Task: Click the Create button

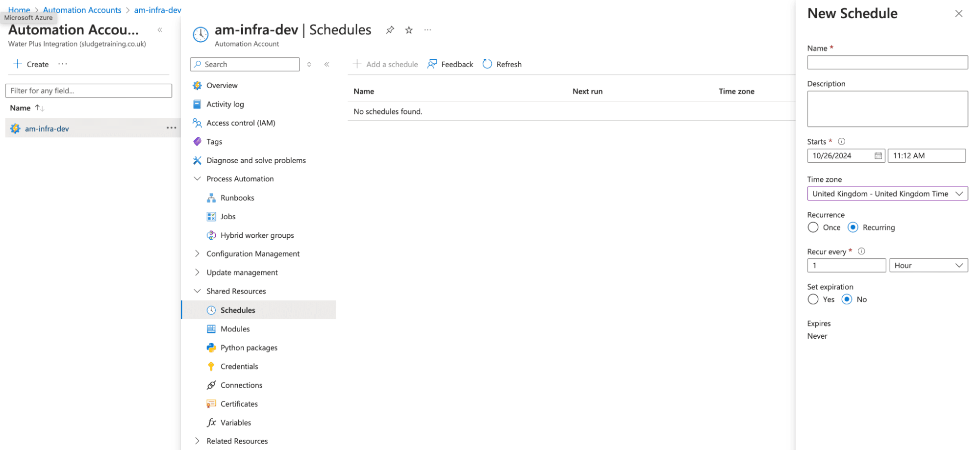Action: click(31, 64)
